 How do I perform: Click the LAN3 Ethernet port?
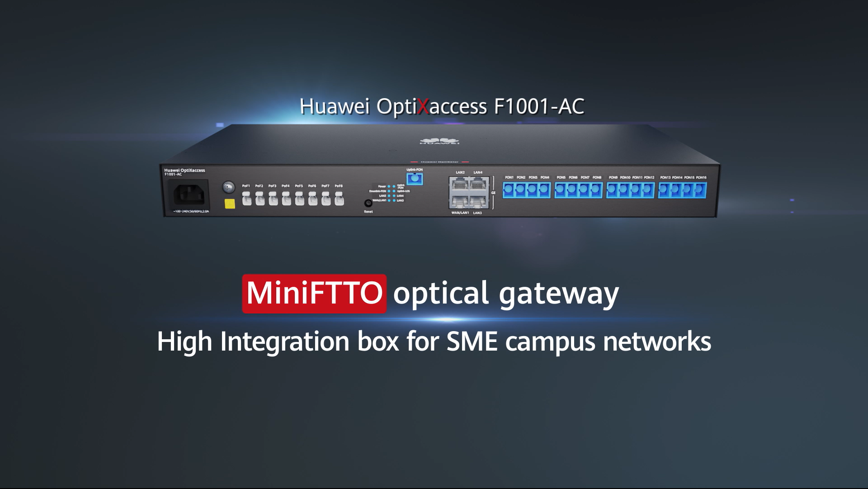(479, 201)
